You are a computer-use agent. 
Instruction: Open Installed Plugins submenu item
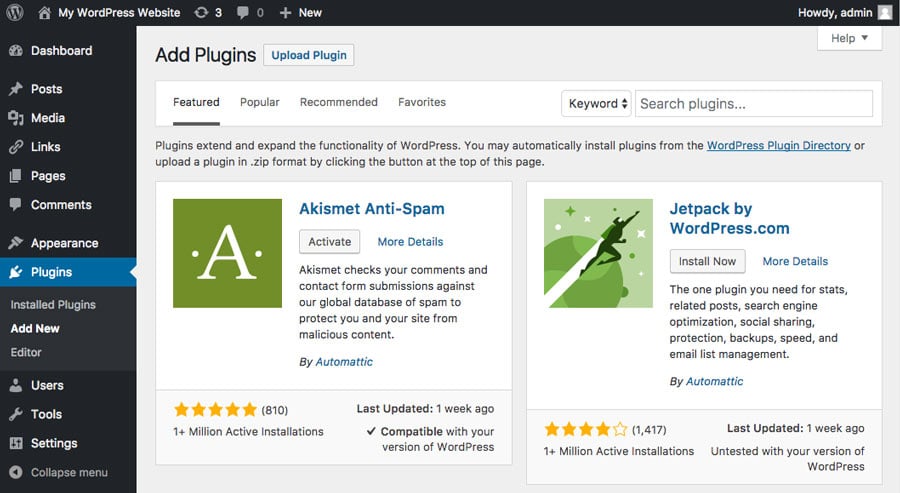click(x=53, y=304)
